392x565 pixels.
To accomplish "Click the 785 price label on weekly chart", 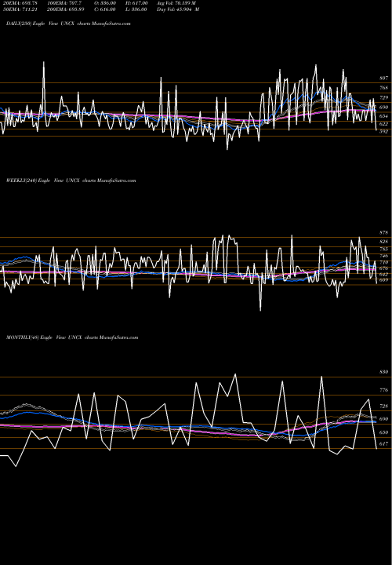I will pyautogui.click(x=383, y=250).
